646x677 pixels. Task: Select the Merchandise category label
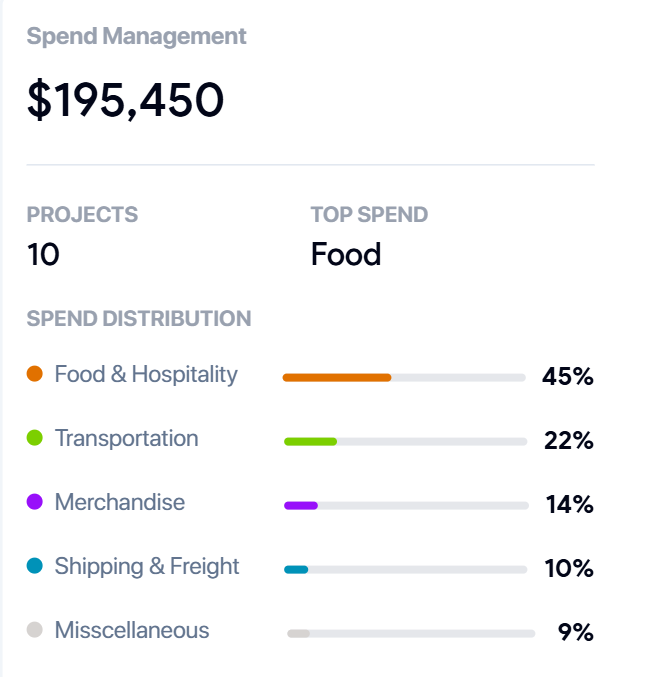[120, 502]
